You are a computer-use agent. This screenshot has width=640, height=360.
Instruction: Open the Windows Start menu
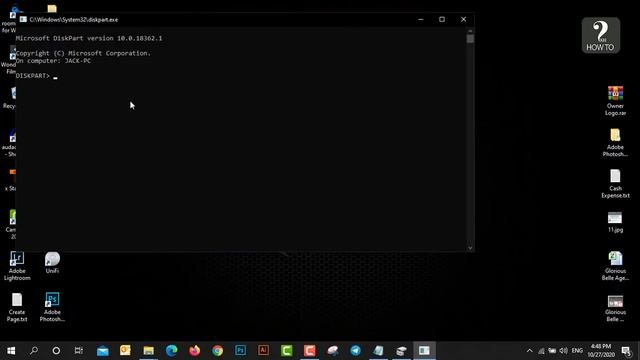pyautogui.click(x=11, y=351)
